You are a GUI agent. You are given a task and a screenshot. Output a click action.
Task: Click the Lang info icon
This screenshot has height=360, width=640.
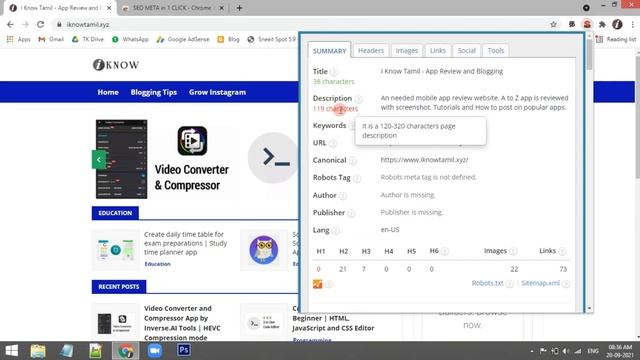point(335,231)
